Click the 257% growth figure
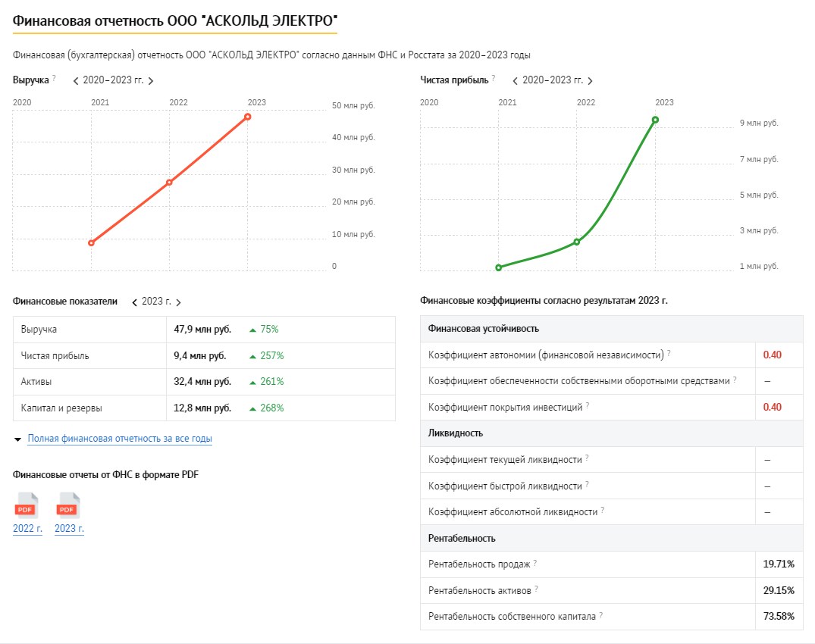 tap(272, 356)
